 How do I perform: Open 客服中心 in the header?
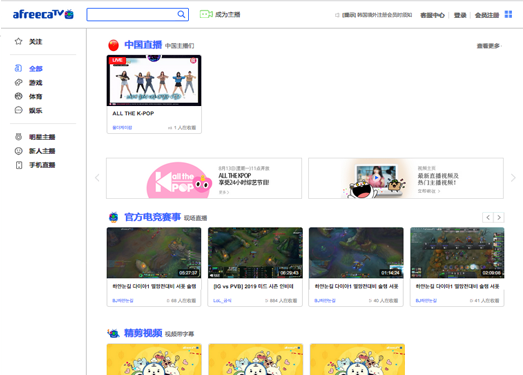[432, 15]
